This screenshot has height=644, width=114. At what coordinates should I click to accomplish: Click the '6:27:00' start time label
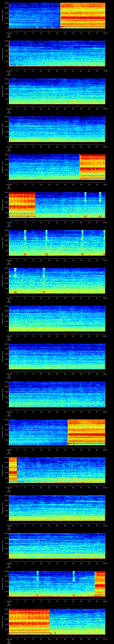click(x=9, y=525)
